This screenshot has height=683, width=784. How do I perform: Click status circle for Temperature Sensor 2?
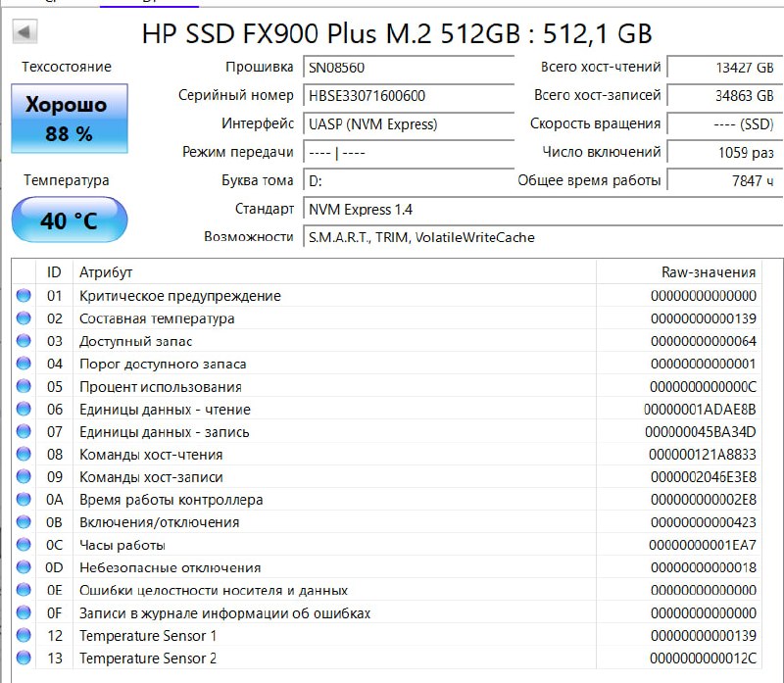coord(24,659)
